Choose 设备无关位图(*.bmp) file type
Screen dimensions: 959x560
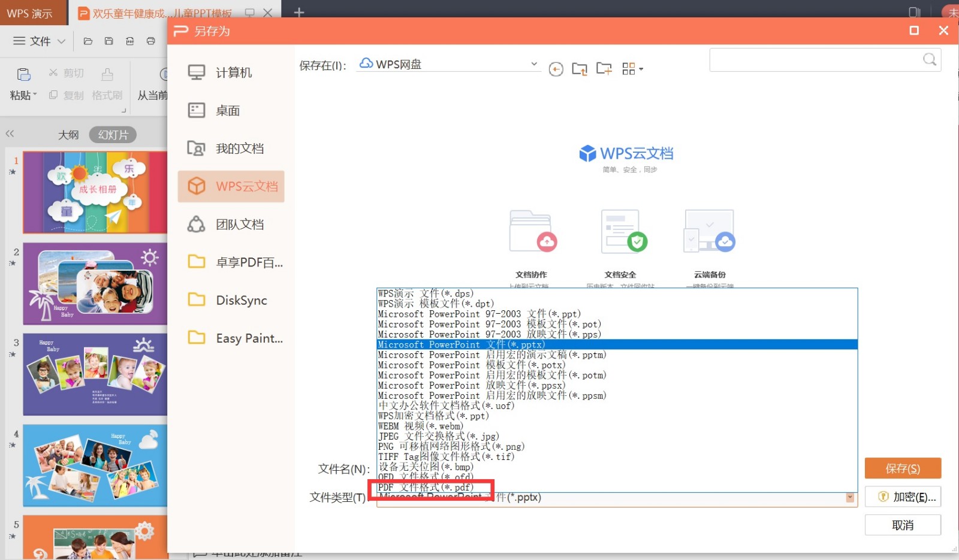pos(617,467)
